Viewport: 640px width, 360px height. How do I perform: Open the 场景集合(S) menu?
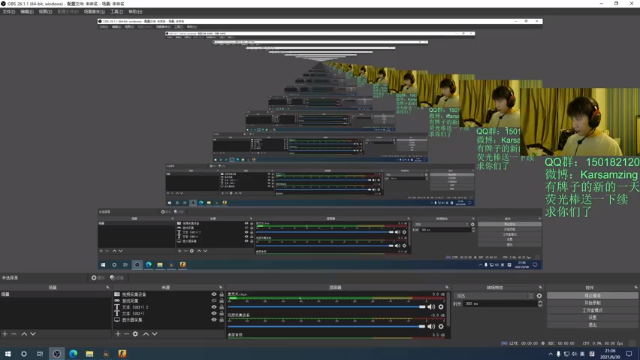(x=94, y=12)
